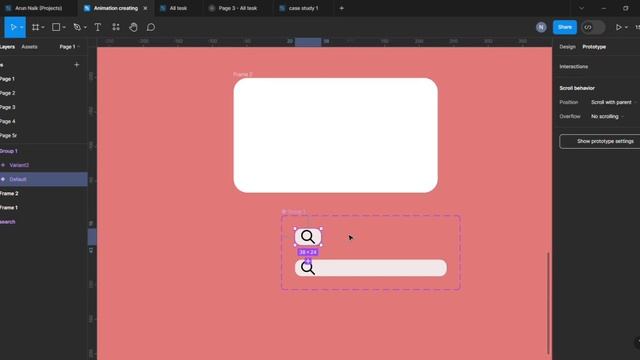Select the Default variant layer
Image resolution: width=640 pixels, height=360 pixels.
tap(44, 179)
